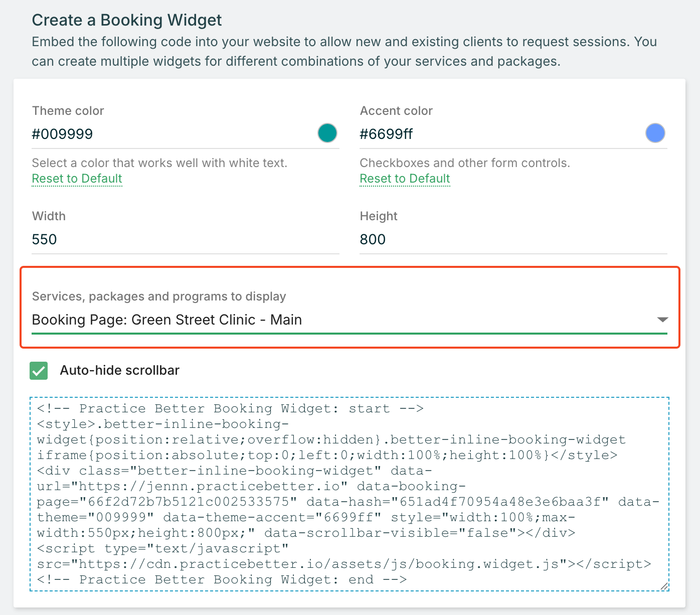Click the Theme color hex value field
Screen dimensions: 700x615
(170, 134)
